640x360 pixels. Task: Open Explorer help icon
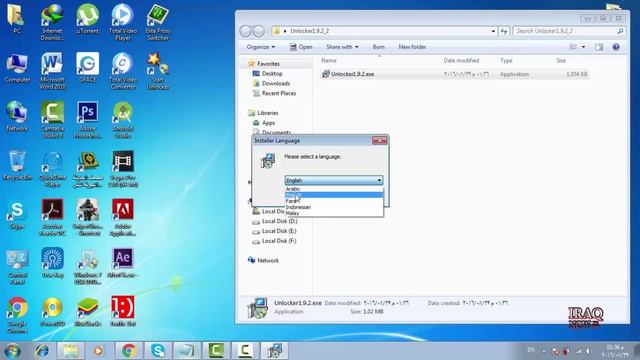pyautogui.click(x=616, y=47)
